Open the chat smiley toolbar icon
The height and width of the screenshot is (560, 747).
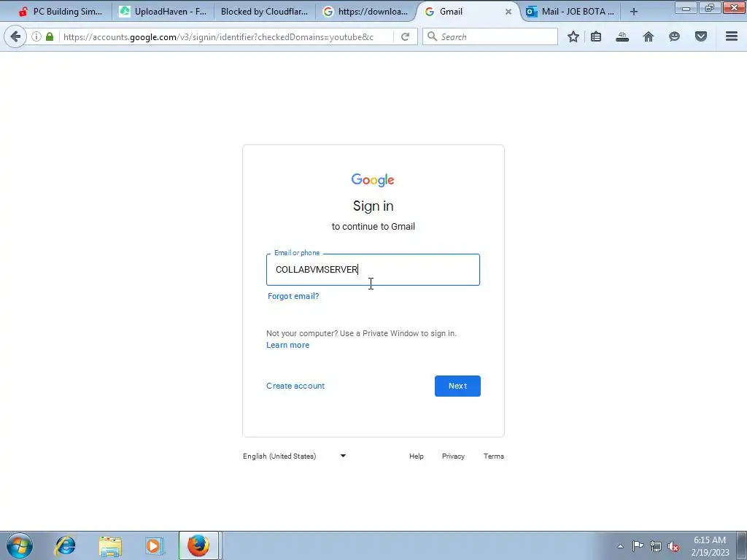pos(674,36)
